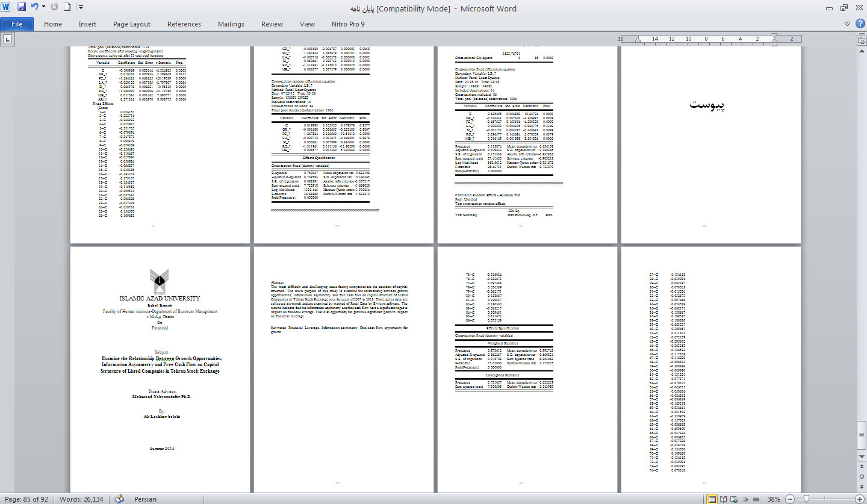Switch to Print Layout view
The height and width of the screenshot is (504, 867).
(x=712, y=499)
